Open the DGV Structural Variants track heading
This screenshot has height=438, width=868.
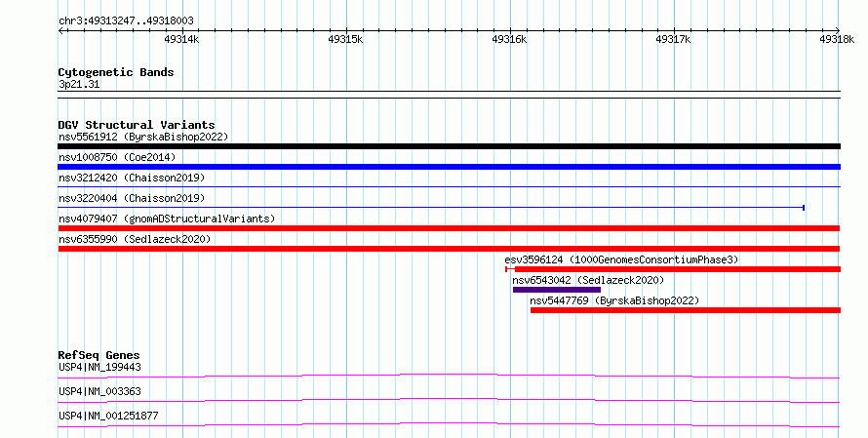[x=137, y=125]
